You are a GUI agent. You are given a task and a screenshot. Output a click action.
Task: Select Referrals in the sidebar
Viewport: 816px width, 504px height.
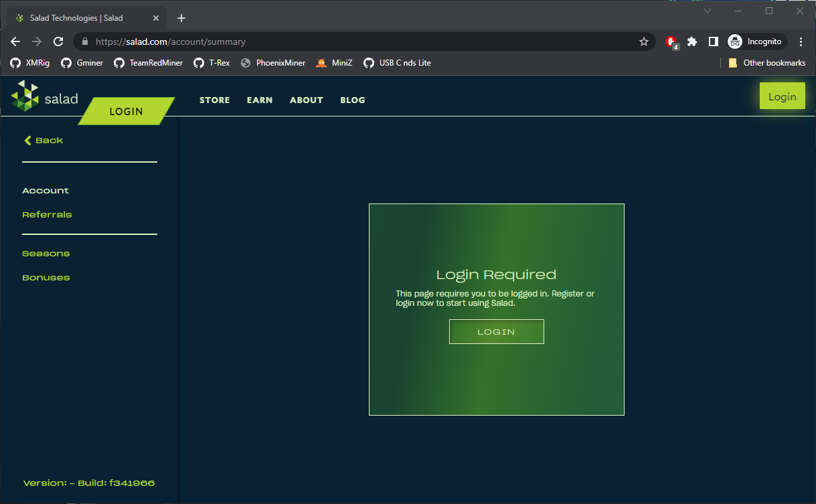click(47, 215)
